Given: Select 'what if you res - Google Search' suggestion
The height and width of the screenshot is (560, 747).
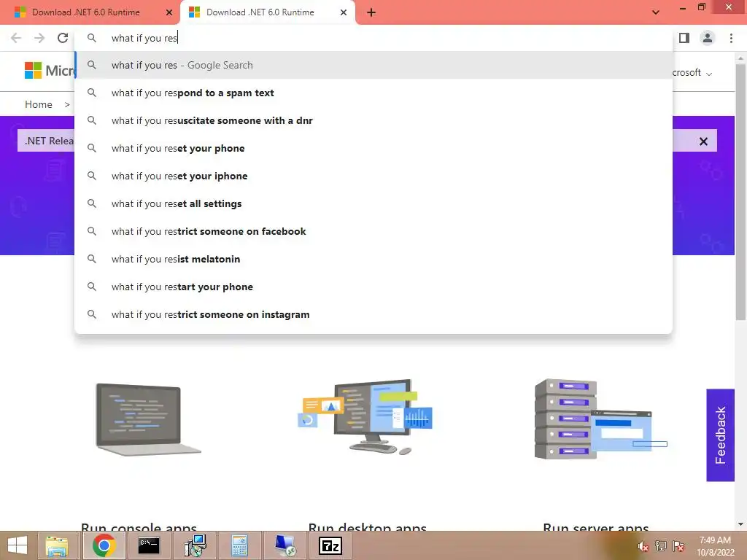Looking at the screenshot, I should pos(374,65).
